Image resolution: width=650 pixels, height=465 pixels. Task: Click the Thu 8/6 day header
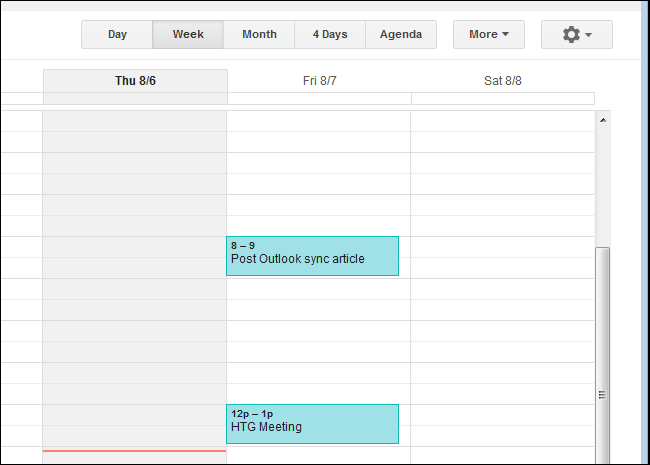[x=135, y=81]
